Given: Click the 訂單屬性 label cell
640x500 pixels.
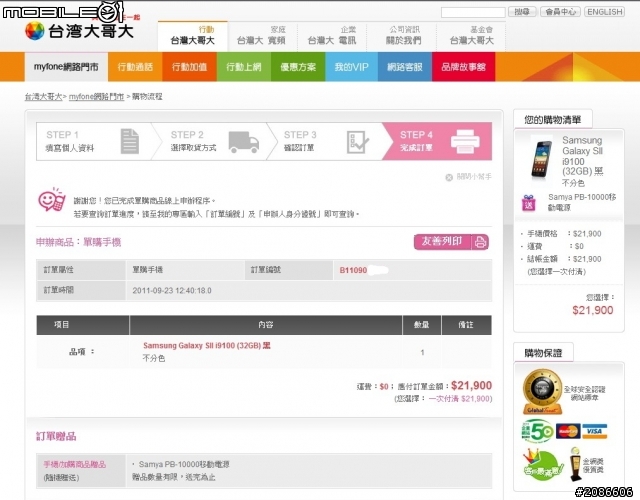Looking at the screenshot, I should [x=81, y=270].
